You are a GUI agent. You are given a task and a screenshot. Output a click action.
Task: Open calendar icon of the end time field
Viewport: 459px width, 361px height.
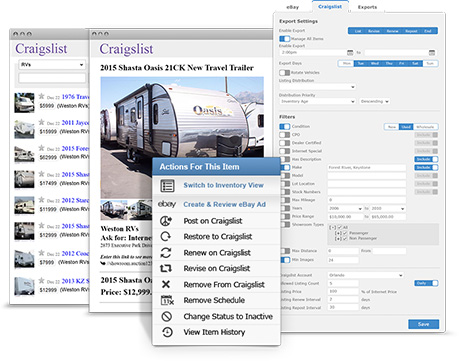tap(432, 53)
